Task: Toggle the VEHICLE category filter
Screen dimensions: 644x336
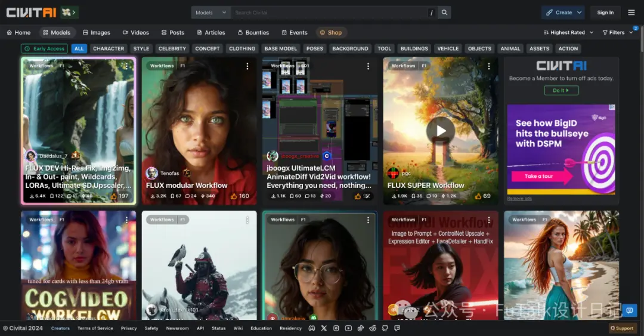Action: 448,48
